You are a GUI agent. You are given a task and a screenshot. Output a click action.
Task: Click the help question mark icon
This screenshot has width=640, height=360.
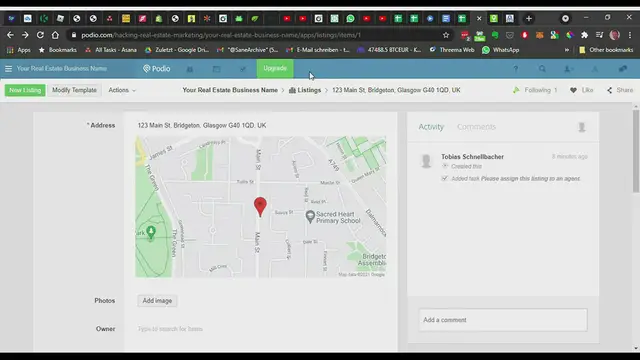(x=516, y=69)
